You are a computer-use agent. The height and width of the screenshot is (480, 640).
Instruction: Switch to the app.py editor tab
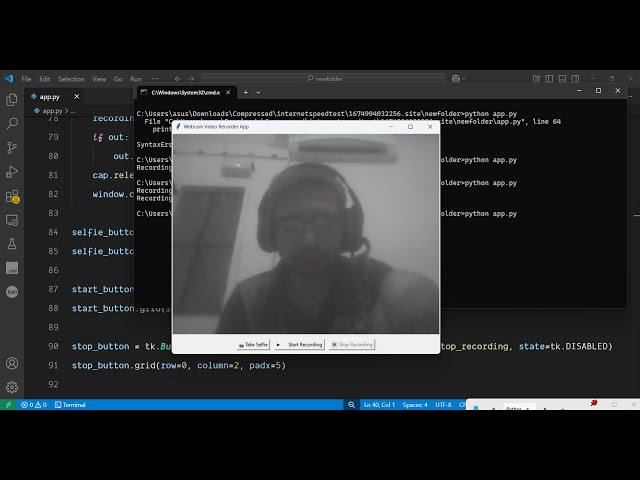coord(50,97)
